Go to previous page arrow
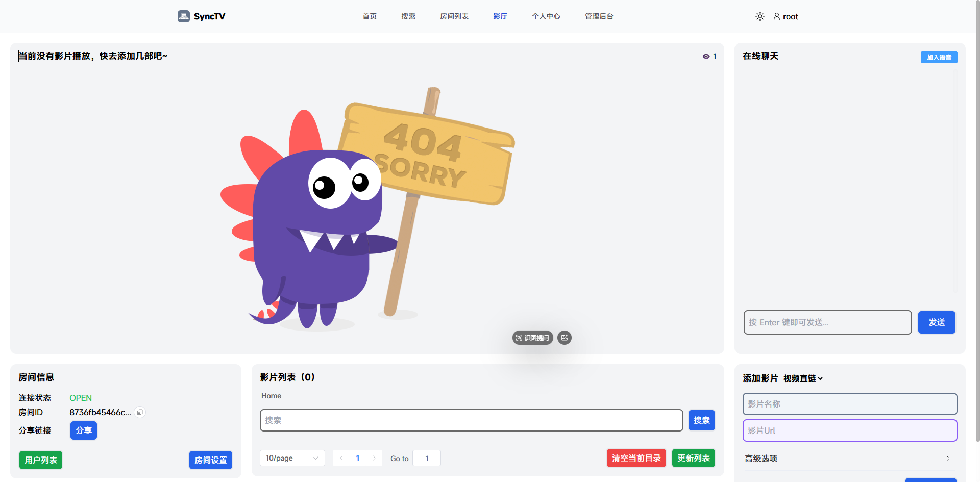 (341, 458)
